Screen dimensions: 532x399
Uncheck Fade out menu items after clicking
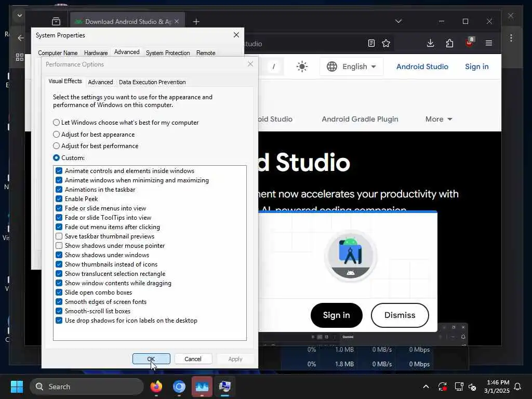pos(59,227)
